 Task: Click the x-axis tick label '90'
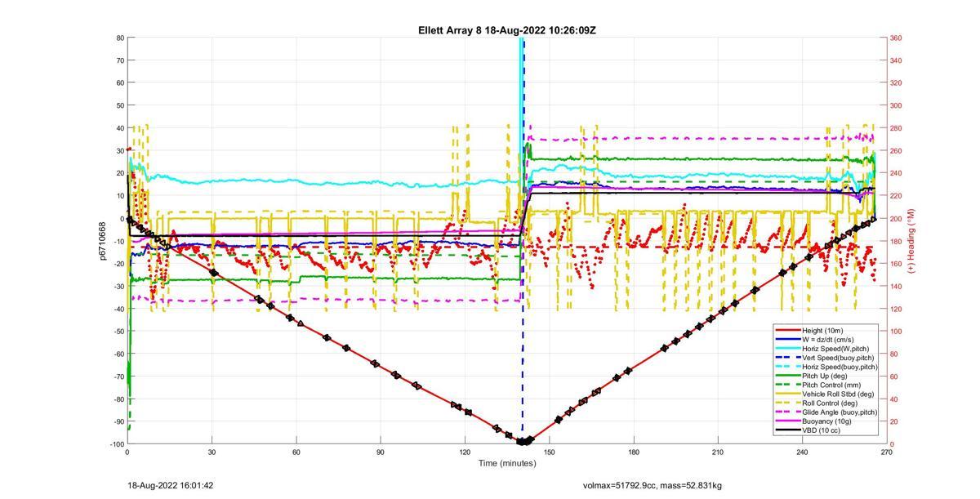(381, 452)
